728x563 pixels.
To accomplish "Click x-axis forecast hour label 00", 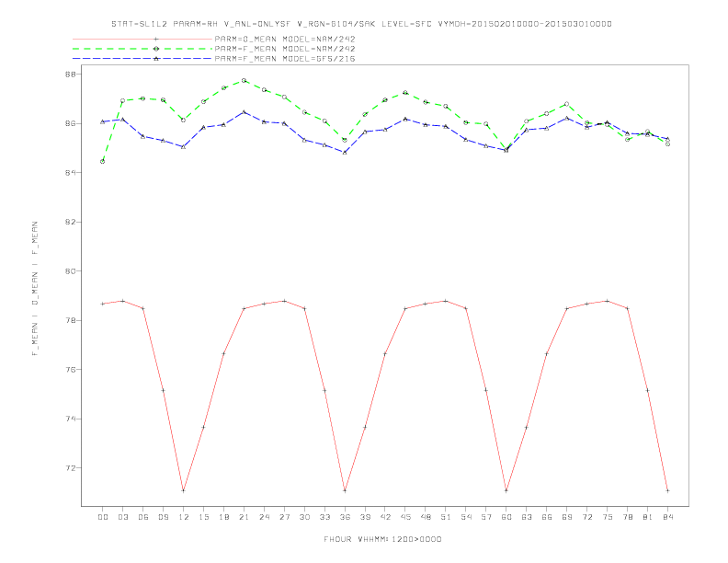I will click(103, 517).
